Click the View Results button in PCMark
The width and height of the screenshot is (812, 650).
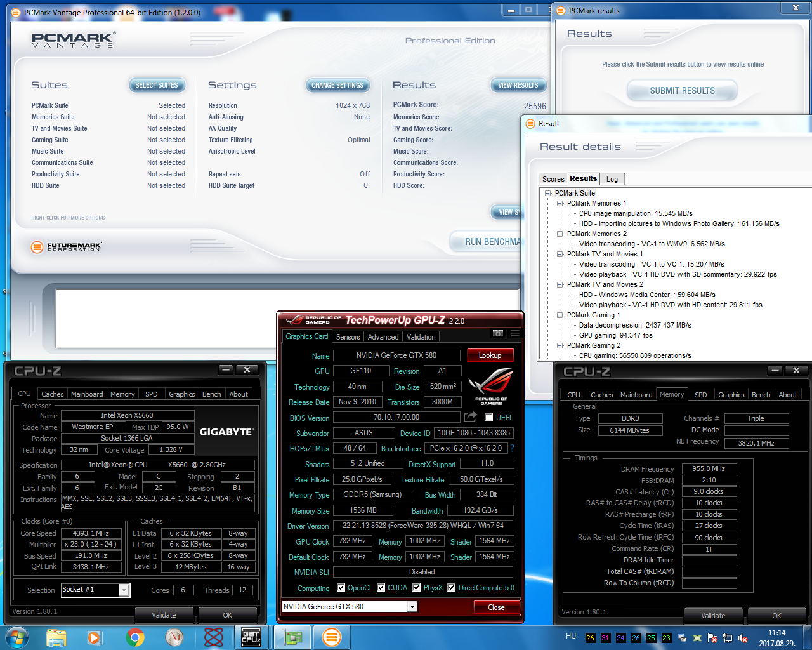518,85
